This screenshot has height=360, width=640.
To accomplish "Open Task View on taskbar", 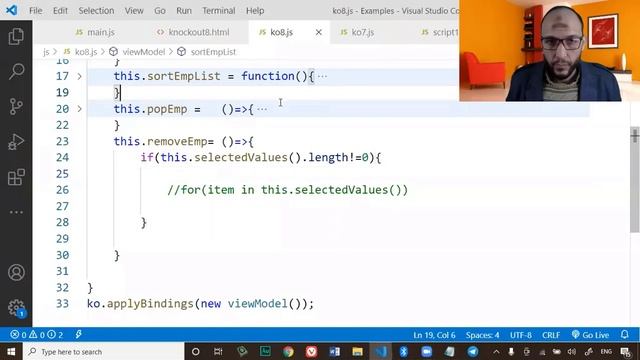I will click(x=218, y=351).
